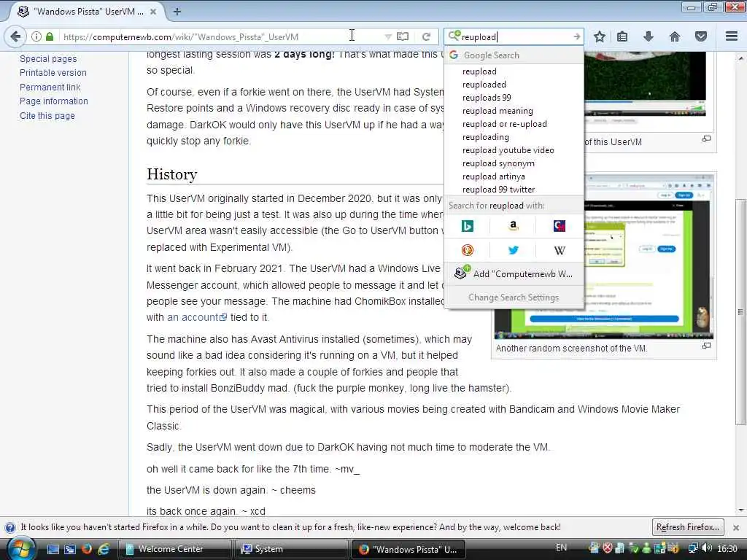Show bookmarks list icon
Screen dimensions: 747x560
point(622,36)
